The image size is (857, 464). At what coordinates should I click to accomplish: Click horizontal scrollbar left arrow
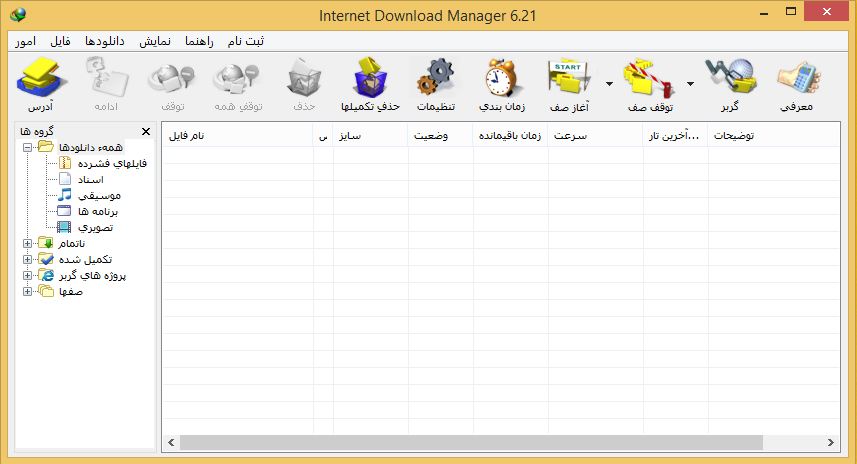tap(171, 443)
